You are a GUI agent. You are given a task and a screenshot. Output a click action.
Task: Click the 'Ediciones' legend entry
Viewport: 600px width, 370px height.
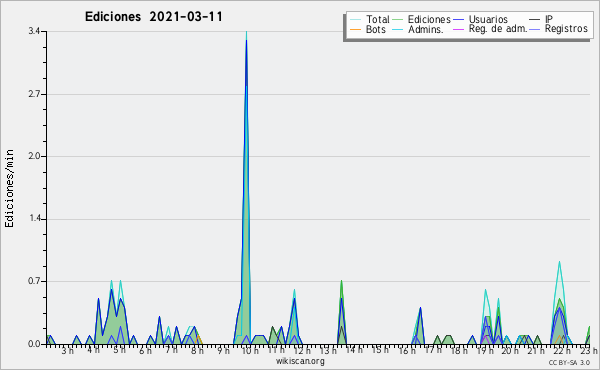[422, 19]
